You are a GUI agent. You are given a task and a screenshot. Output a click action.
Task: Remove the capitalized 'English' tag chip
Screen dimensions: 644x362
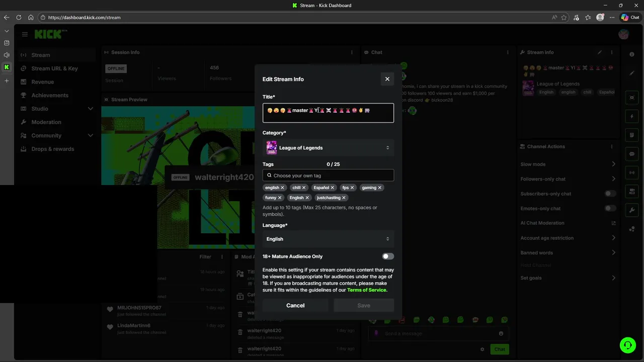click(307, 198)
